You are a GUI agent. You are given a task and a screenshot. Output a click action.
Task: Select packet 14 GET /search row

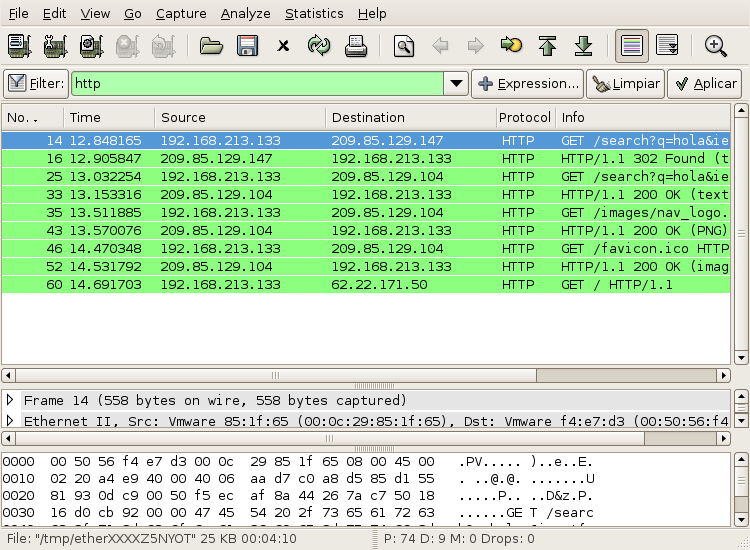tap(366, 141)
